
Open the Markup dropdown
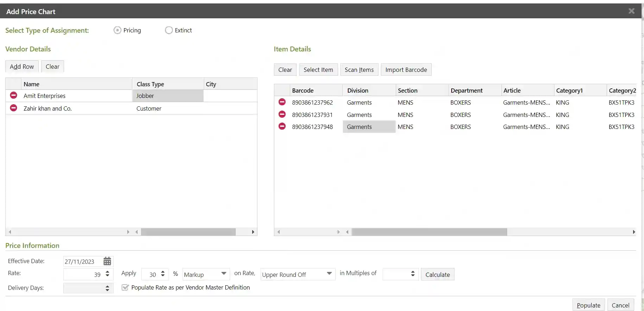pyautogui.click(x=224, y=274)
